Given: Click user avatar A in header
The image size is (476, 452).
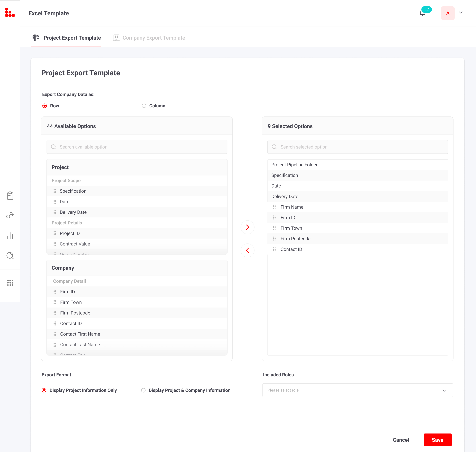Looking at the screenshot, I should (448, 13).
